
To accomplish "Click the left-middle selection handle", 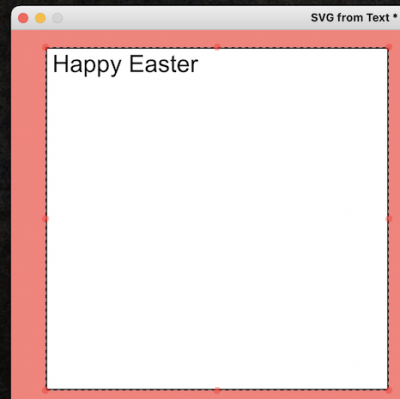I will [46, 219].
